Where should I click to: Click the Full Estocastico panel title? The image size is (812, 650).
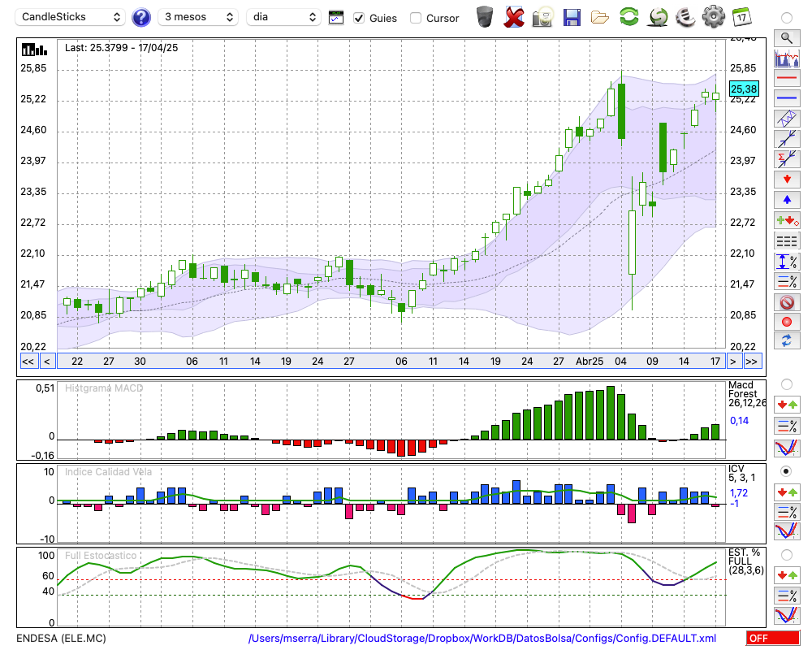[x=101, y=556]
